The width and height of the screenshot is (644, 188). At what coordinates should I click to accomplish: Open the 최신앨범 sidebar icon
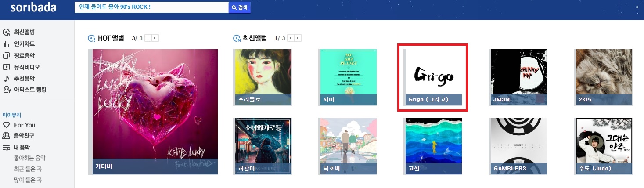tap(6, 32)
